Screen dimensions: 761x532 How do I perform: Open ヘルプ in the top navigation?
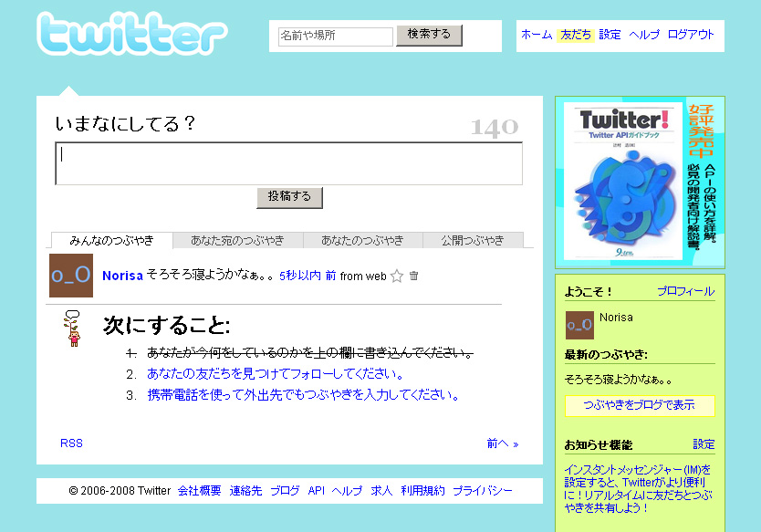[x=644, y=35]
